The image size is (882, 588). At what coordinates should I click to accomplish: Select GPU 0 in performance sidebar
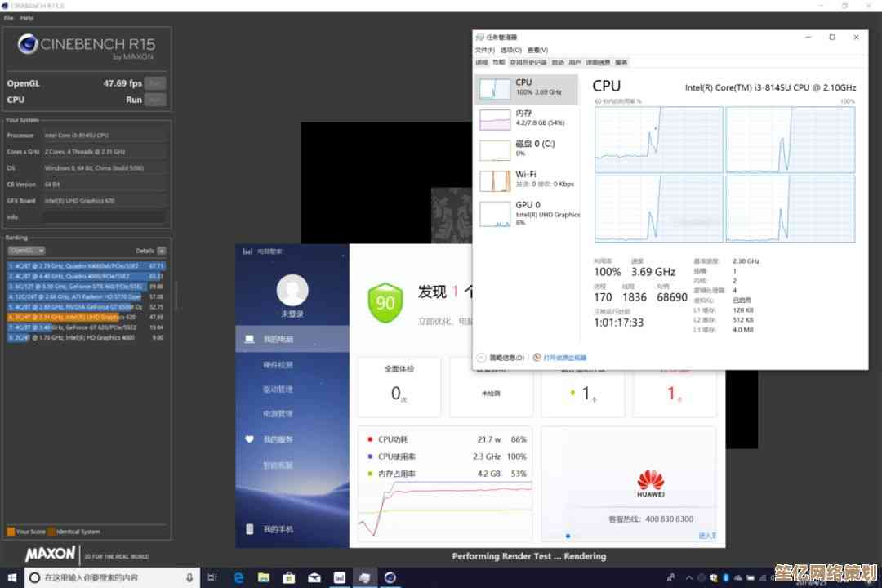pos(526,210)
